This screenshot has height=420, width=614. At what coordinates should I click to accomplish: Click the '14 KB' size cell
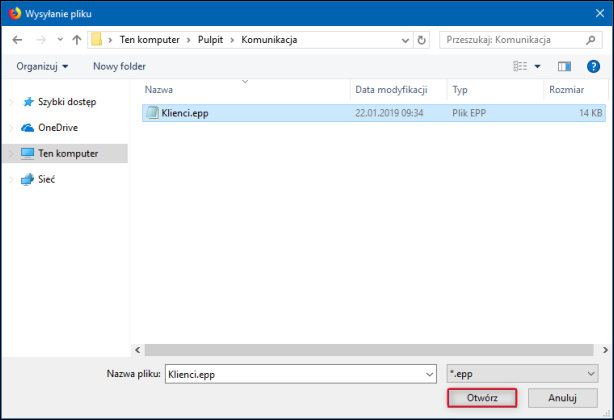591,113
